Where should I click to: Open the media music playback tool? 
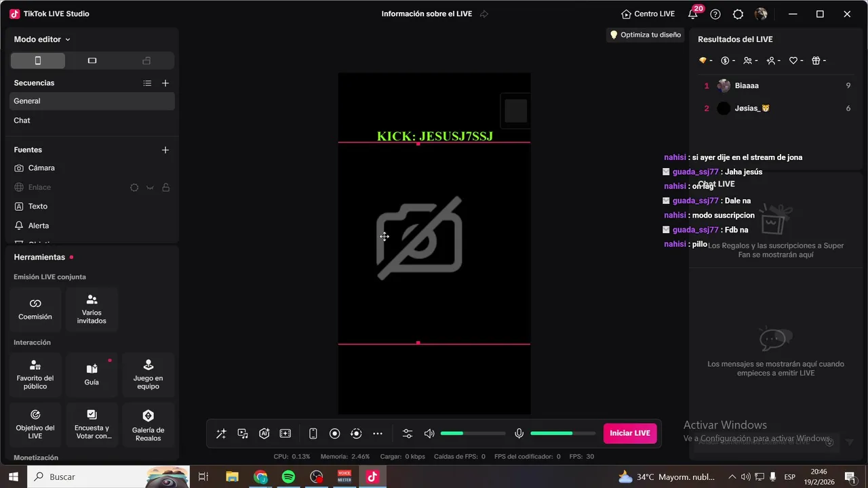pos(243,434)
